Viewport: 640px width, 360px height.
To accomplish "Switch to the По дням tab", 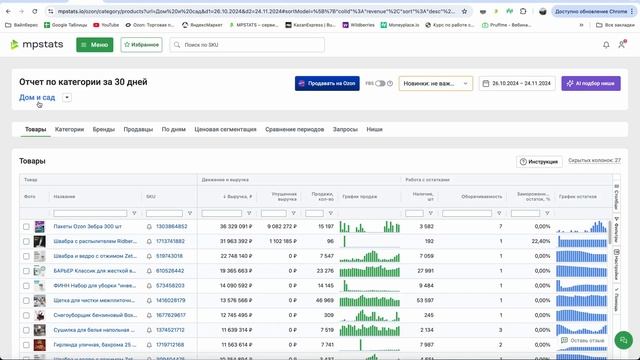I will click(173, 129).
